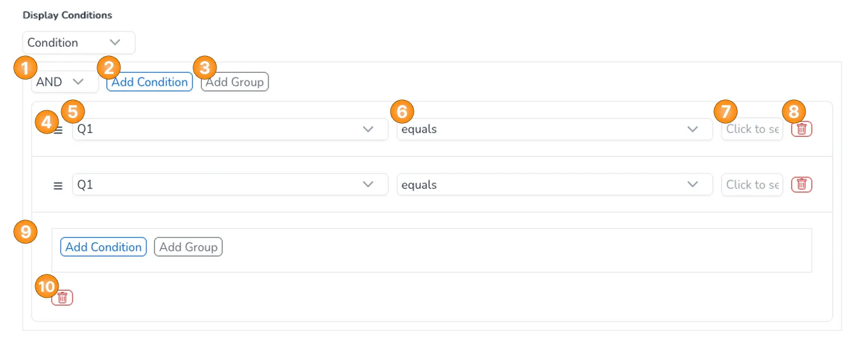Click the top Add Condition button
Screen dimensions: 868x341
click(149, 81)
